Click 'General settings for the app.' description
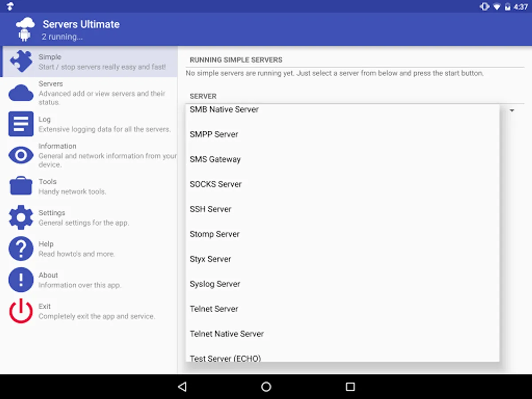The width and height of the screenshot is (532, 399). [84, 223]
